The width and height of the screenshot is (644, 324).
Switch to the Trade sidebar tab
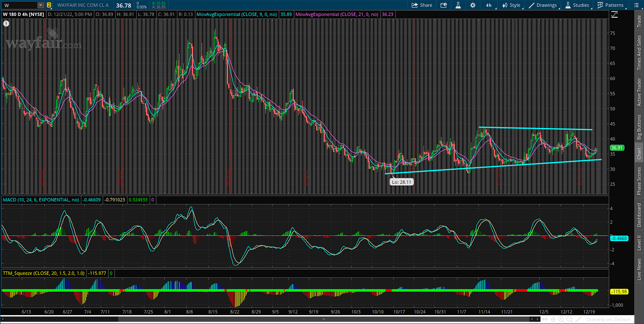(x=639, y=21)
